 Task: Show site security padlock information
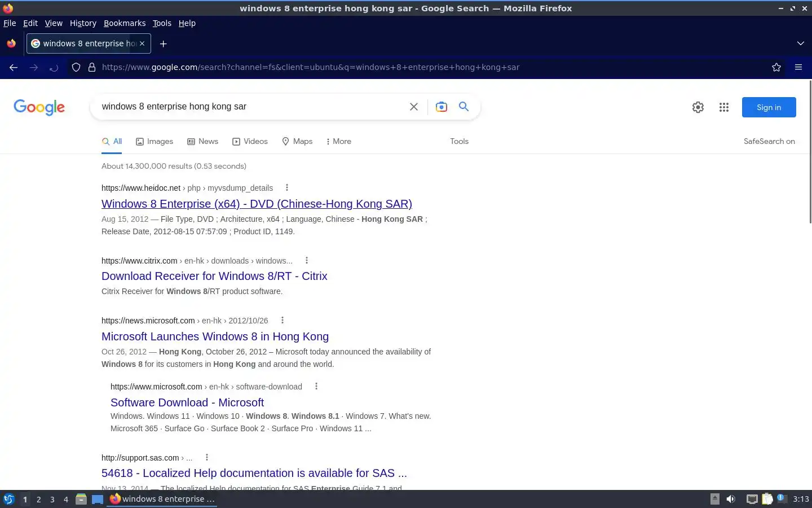92,67
